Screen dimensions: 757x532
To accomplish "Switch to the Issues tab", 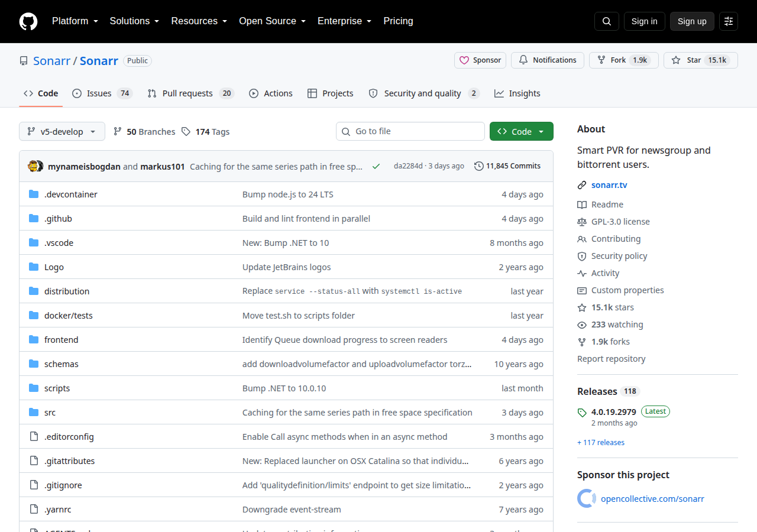I will (x=102, y=93).
